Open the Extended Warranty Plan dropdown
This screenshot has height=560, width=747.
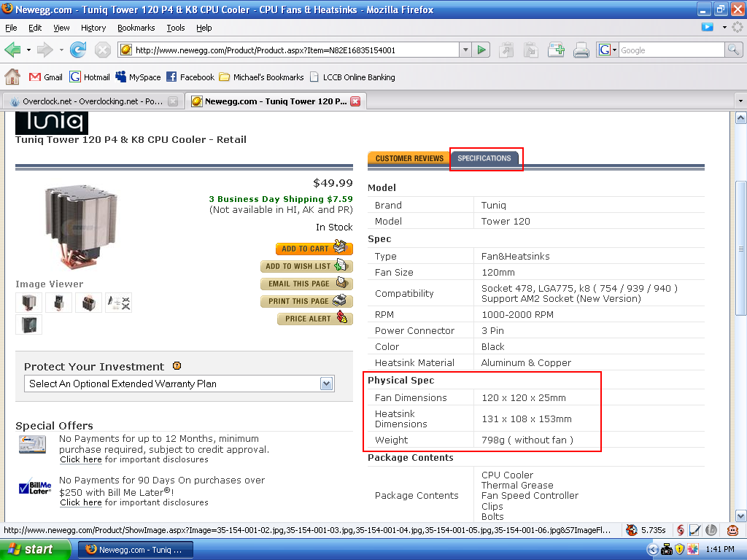tap(326, 384)
